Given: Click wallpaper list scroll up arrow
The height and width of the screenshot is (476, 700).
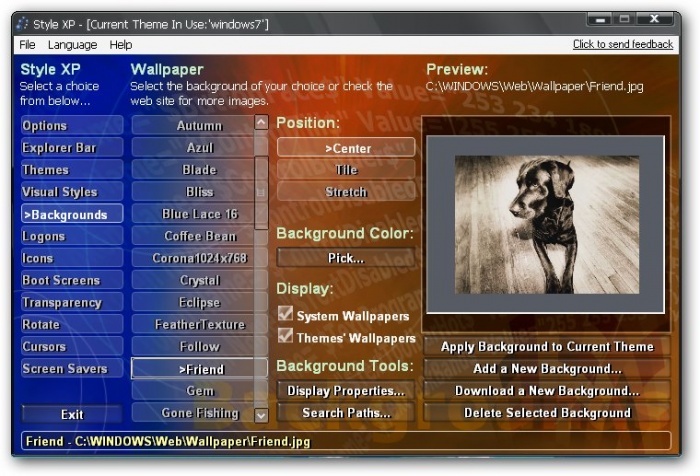Looking at the screenshot, I should click(261, 122).
